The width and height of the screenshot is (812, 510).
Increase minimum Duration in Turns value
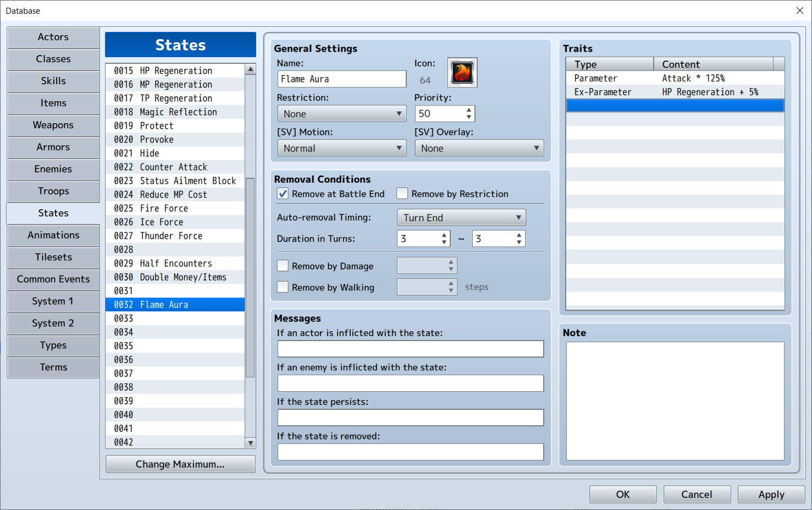click(444, 235)
